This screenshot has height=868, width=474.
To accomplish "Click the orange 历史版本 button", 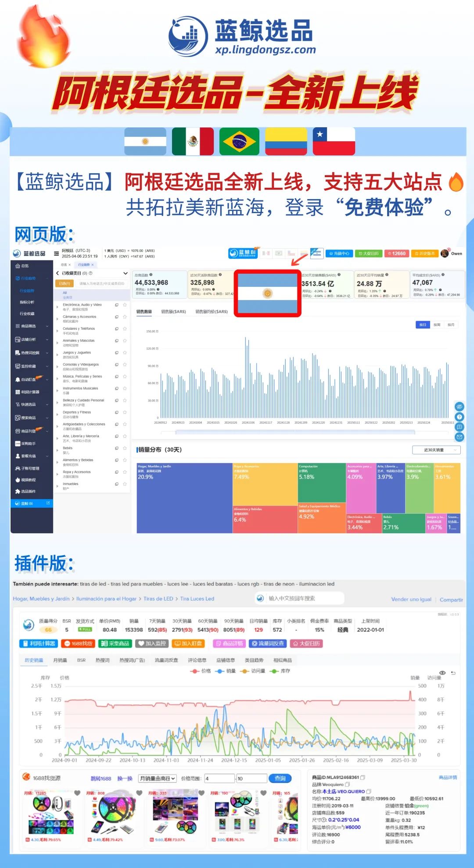I will pyautogui.click(x=424, y=254).
